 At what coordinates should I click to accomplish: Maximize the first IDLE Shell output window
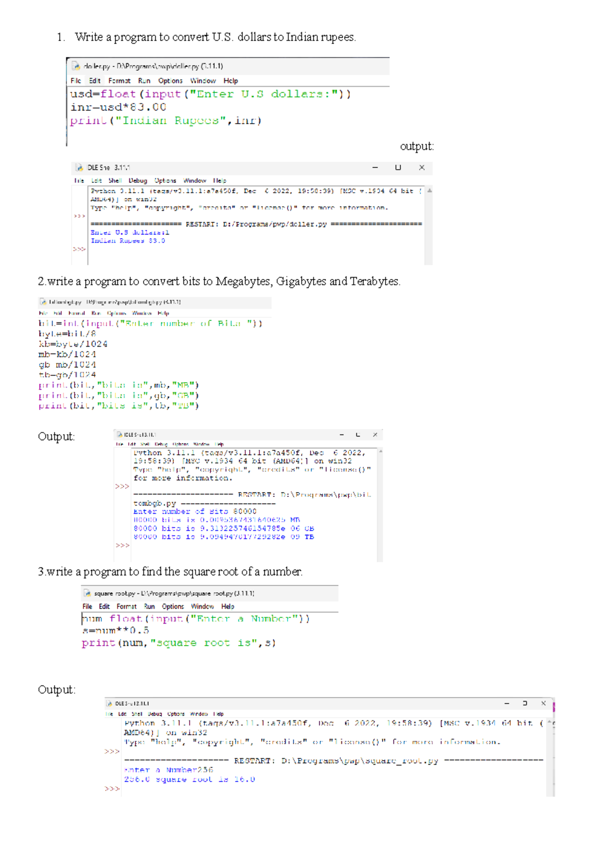click(398, 168)
